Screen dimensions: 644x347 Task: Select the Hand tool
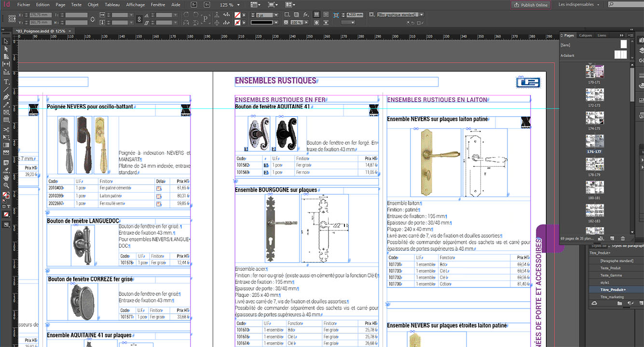tap(6, 177)
